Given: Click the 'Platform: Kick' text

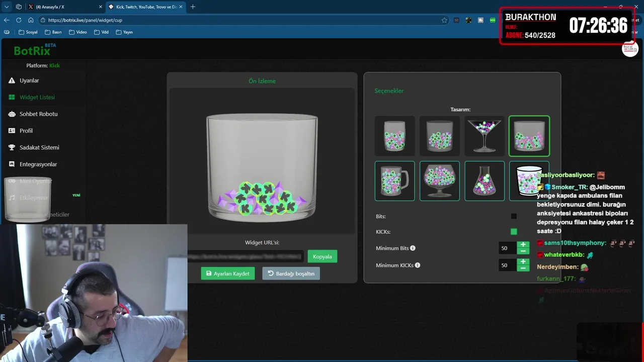Looking at the screenshot, I should [43, 65].
